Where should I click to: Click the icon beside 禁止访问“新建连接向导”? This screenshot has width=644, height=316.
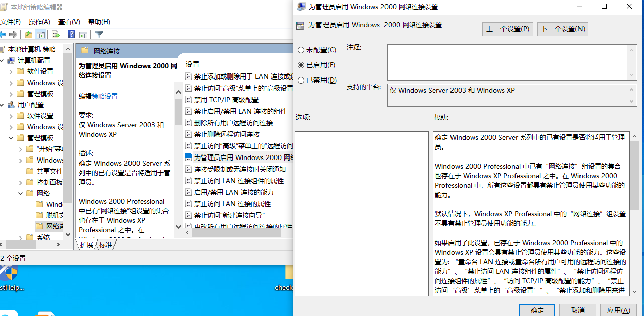(189, 215)
